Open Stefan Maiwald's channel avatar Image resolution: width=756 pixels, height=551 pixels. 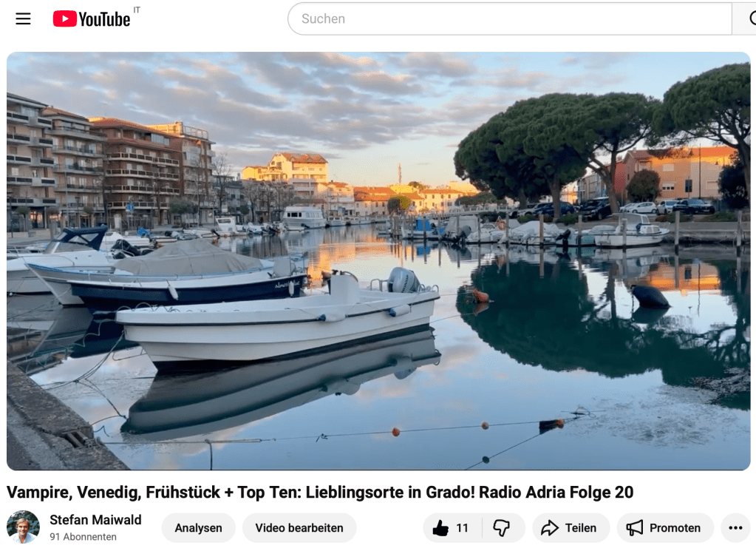[23, 527]
